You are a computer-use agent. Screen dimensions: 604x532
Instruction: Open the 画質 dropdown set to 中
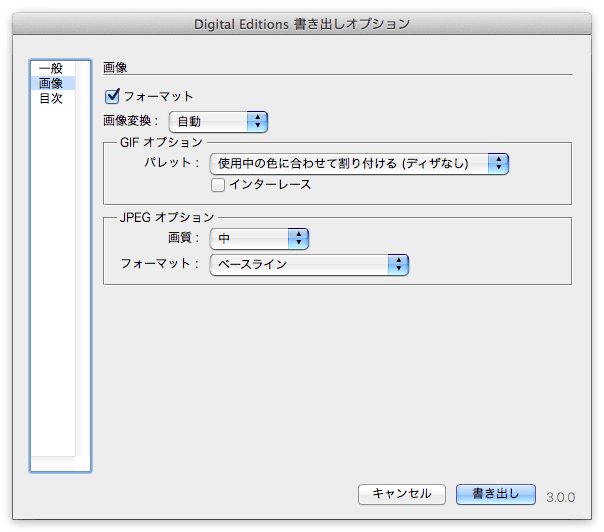(259, 238)
